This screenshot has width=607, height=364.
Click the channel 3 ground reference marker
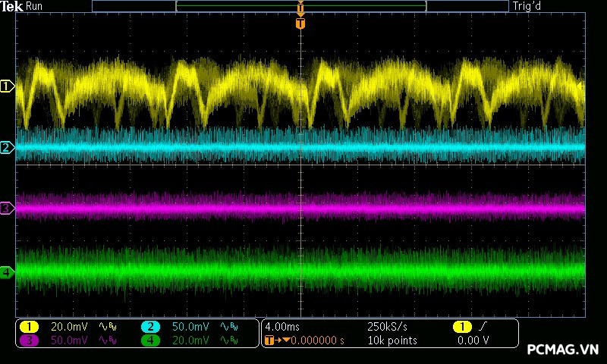point(7,208)
